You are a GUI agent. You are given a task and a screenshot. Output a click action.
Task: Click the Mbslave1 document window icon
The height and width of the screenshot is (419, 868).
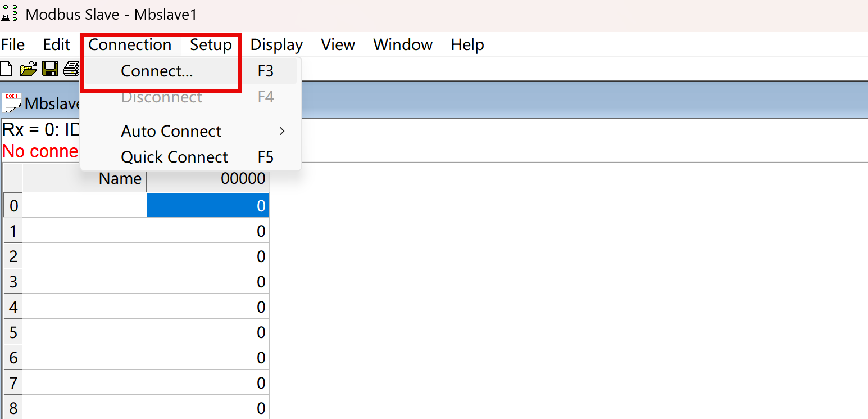(12, 103)
